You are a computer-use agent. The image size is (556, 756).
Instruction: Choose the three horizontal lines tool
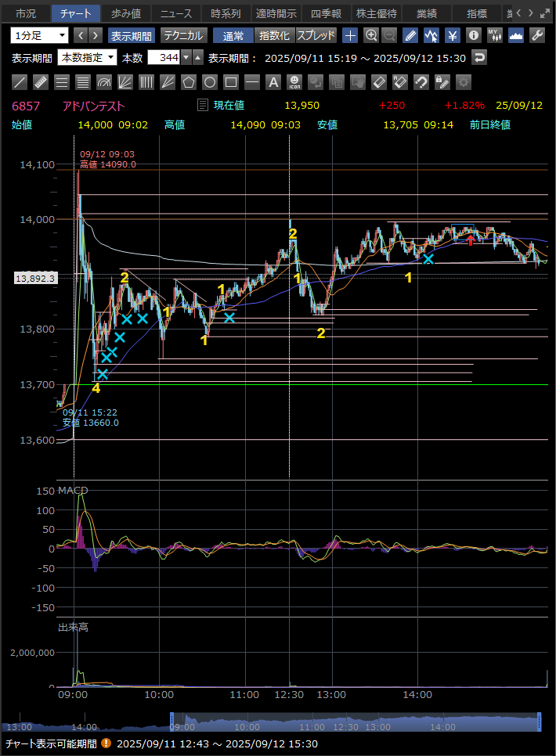[x=62, y=82]
